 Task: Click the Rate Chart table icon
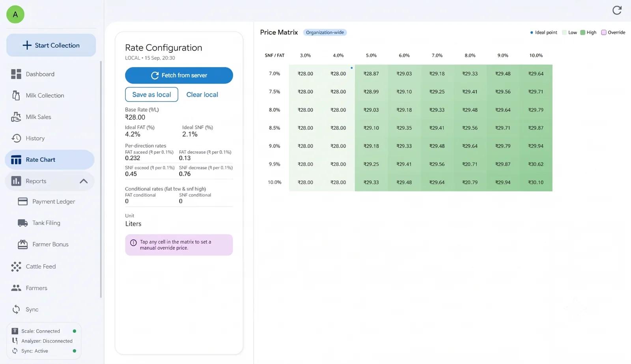click(x=16, y=160)
